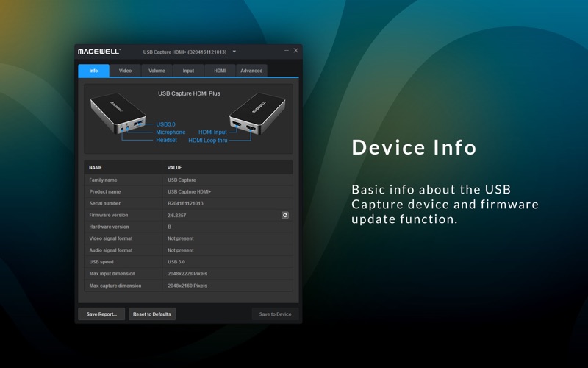Click the Magewell logo
This screenshot has height=368, width=588.
pyautogui.click(x=99, y=52)
